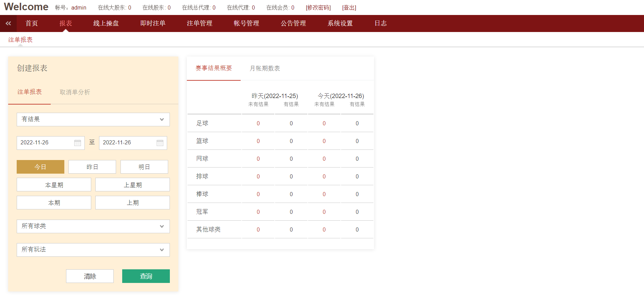Select the 上期 period button

pyautogui.click(x=132, y=203)
